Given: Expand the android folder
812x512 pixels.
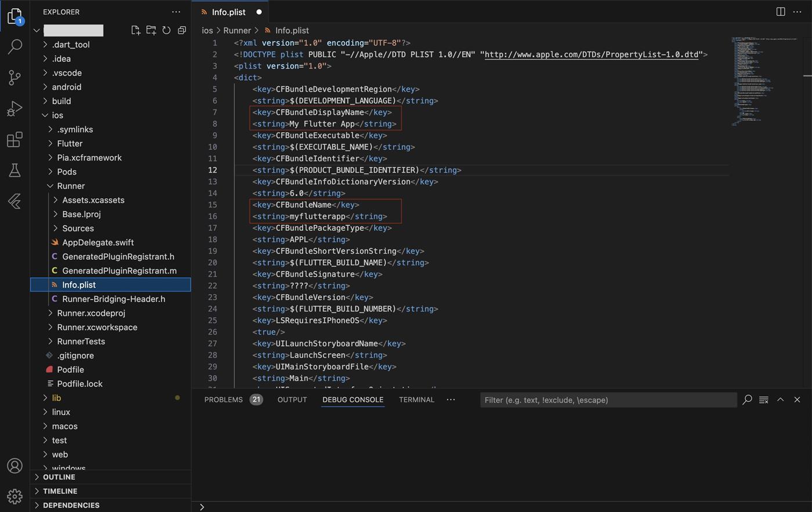Looking at the screenshot, I should (x=110, y=87).
